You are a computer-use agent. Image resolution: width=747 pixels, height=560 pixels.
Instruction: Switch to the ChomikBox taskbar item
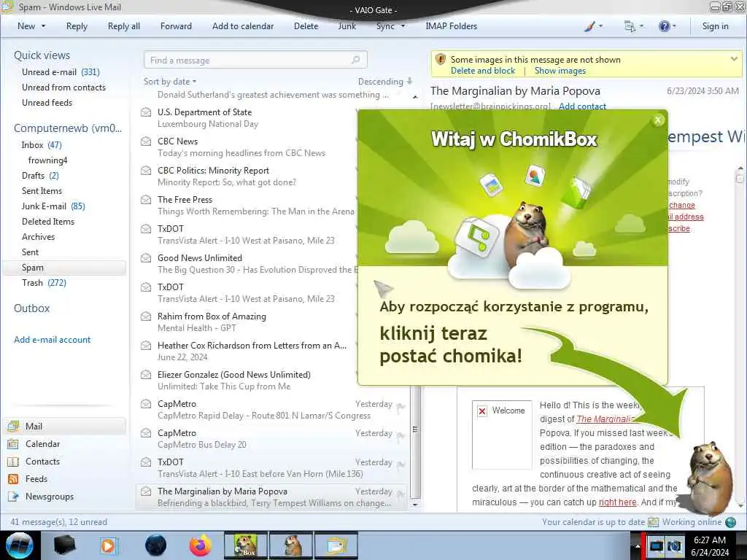click(x=246, y=545)
